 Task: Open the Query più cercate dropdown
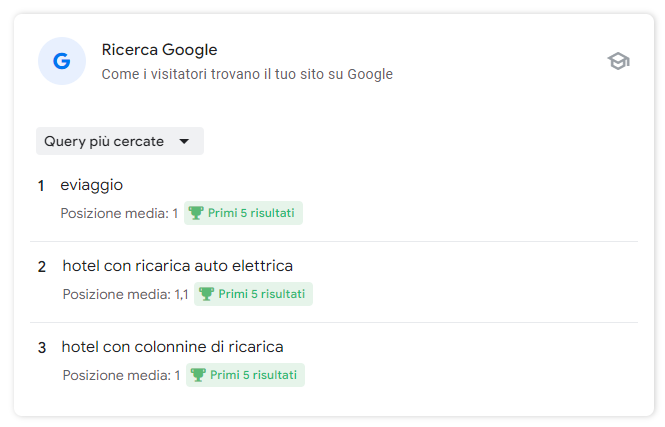tap(120, 141)
